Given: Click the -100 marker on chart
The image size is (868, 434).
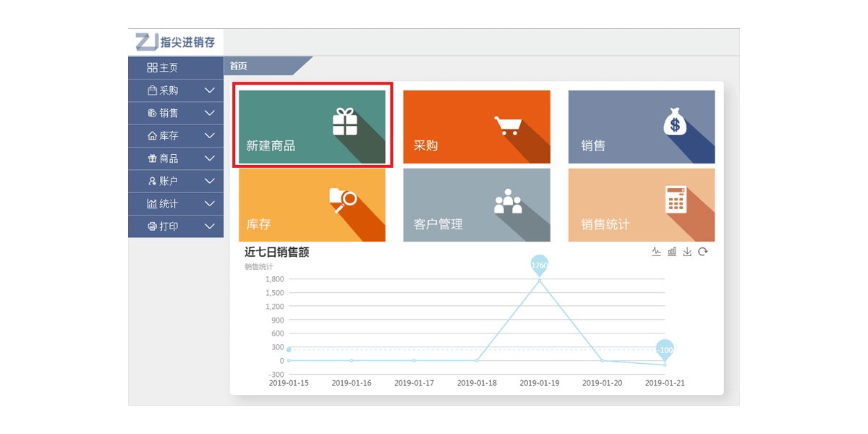Looking at the screenshot, I should tap(665, 350).
